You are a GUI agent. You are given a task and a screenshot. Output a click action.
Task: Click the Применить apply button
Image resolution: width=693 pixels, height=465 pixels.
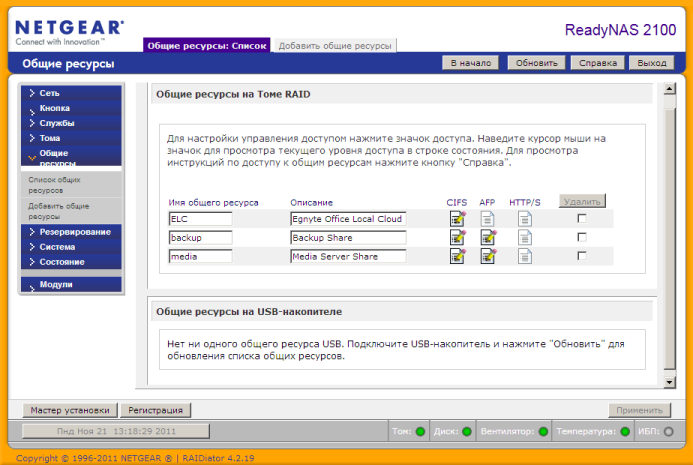[x=640, y=410]
